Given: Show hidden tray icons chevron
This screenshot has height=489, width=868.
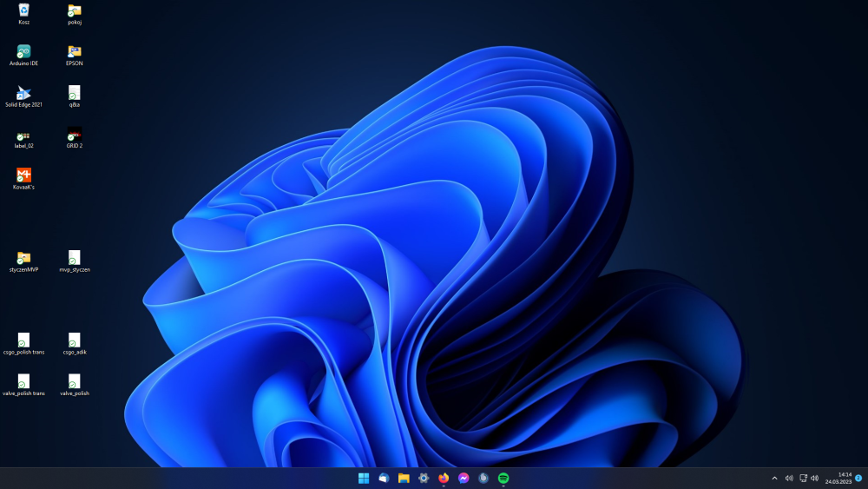Looking at the screenshot, I should point(774,478).
